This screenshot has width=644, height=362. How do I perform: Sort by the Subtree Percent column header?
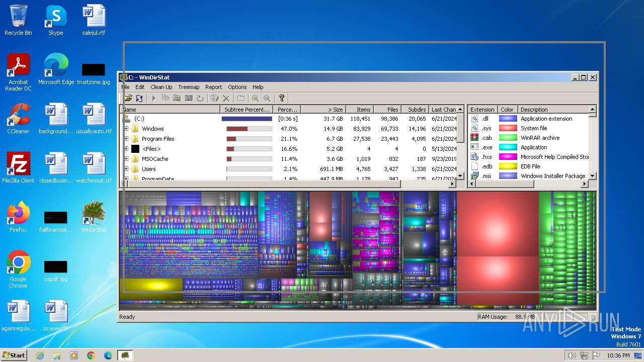click(247, 109)
